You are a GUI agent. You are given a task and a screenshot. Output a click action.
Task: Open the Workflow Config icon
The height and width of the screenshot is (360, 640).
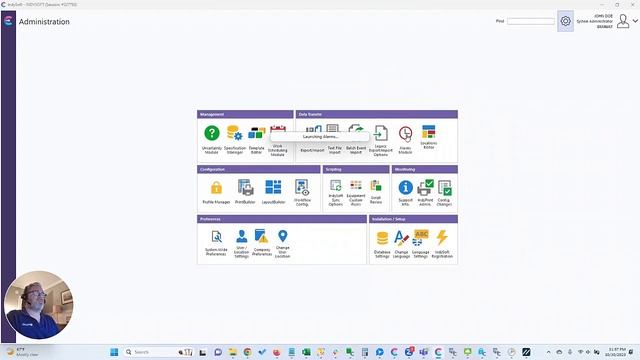[302, 187]
